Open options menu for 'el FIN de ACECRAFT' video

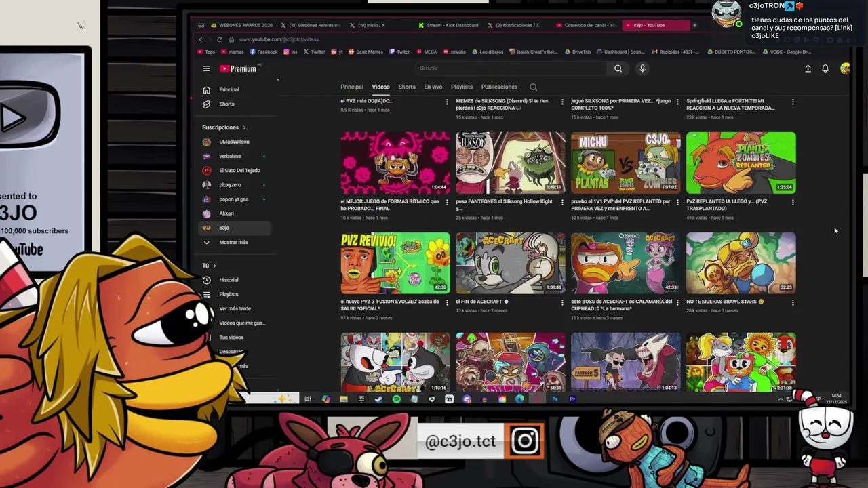(x=562, y=302)
